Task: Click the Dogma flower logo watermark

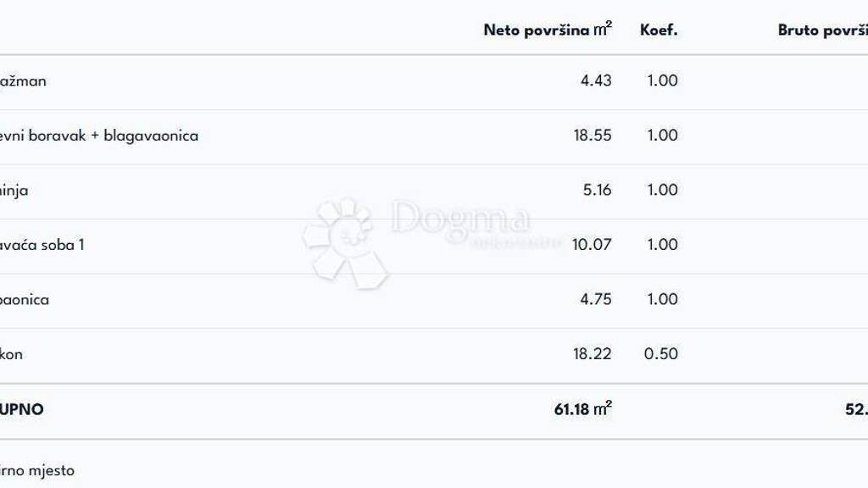Action: (x=343, y=241)
